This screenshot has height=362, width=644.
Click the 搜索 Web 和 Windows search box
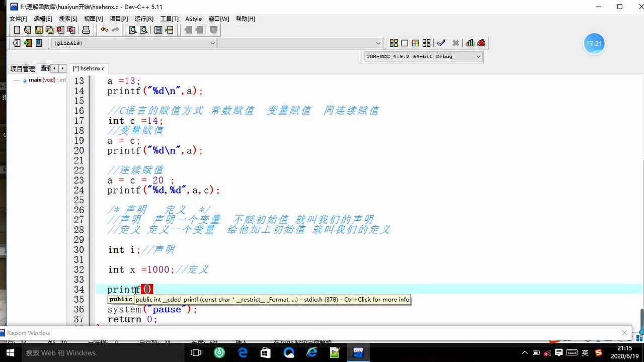(x=103, y=353)
